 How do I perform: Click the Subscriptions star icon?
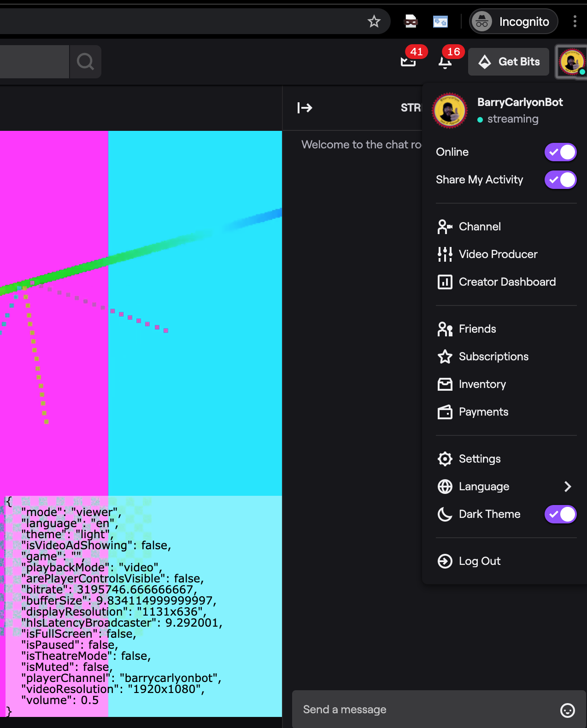pos(445,357)
